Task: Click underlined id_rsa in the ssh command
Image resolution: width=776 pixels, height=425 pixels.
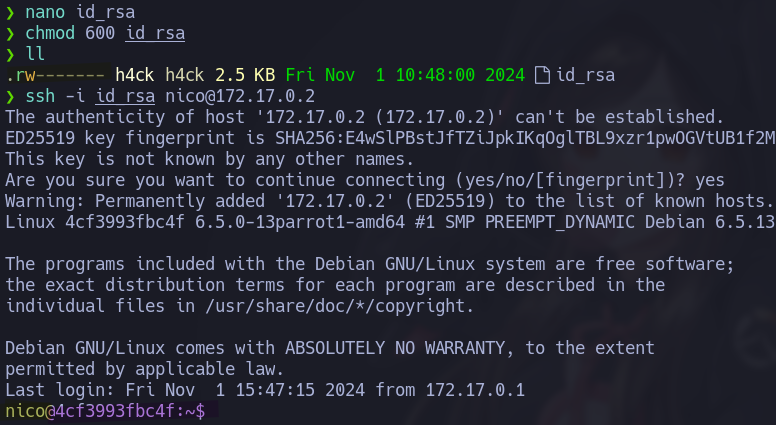Action: pyautogui.click(x=125, y=96)
